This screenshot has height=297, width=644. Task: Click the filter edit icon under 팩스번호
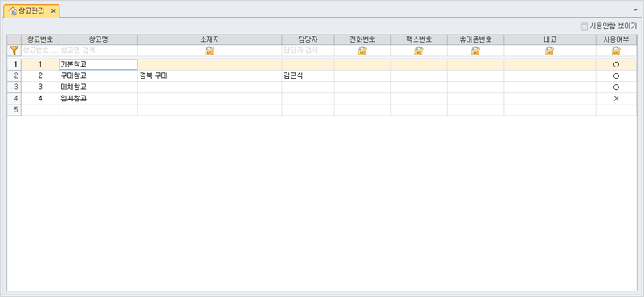click(x=419, y=51)
